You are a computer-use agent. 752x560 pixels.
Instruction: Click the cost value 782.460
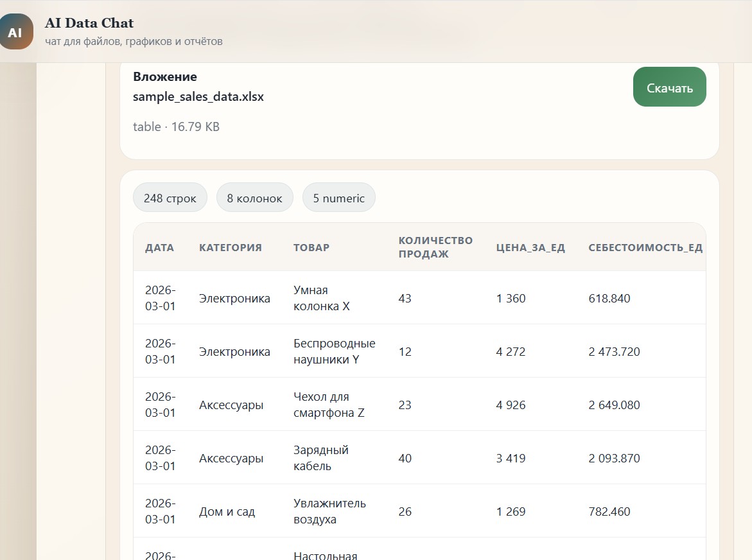pos(609,511)
